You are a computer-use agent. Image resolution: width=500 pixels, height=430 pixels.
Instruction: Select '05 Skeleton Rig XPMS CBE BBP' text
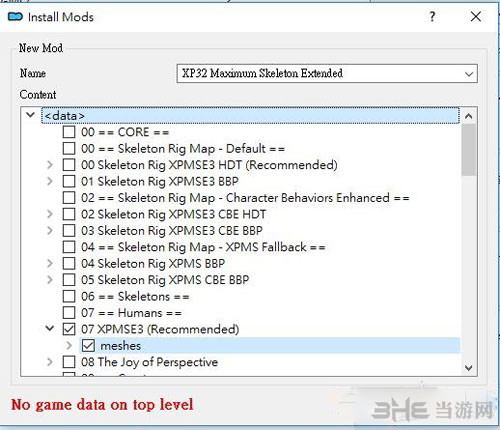[x=165, y=280]
